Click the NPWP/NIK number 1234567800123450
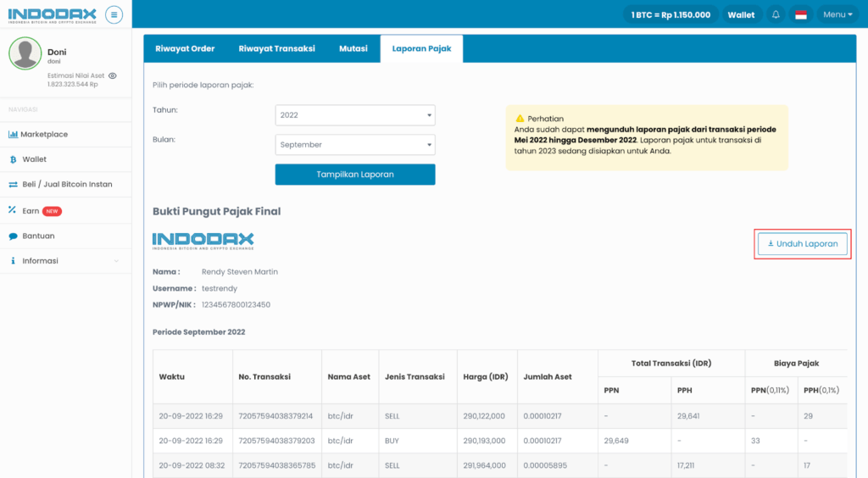Viewport: 868px width, 478px height. 236,305
